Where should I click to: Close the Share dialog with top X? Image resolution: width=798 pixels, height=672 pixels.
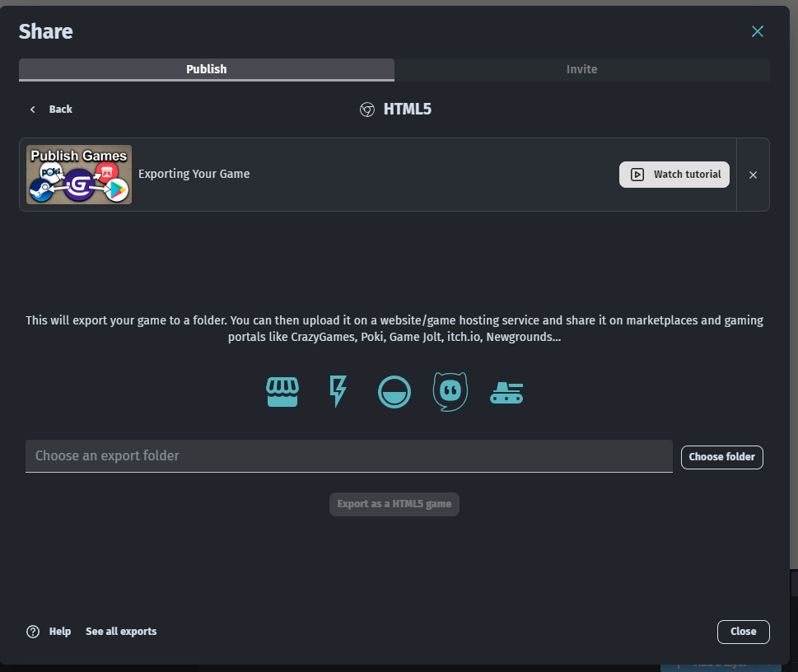coord(758,31)
